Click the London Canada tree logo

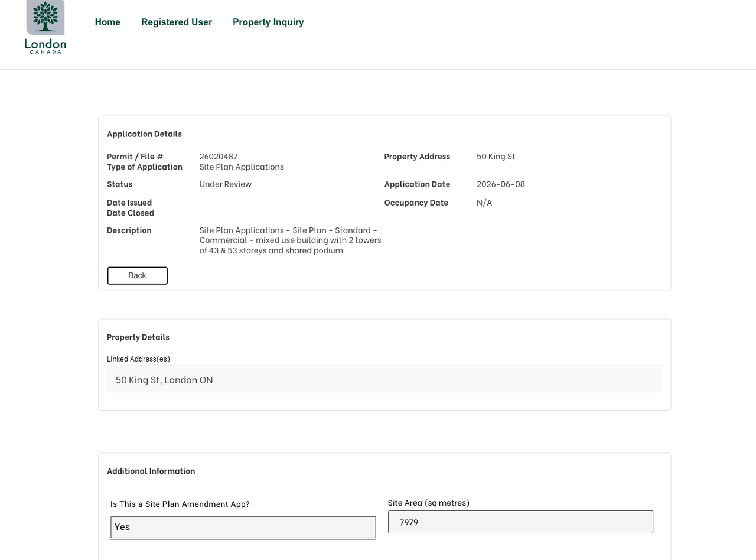45,27
